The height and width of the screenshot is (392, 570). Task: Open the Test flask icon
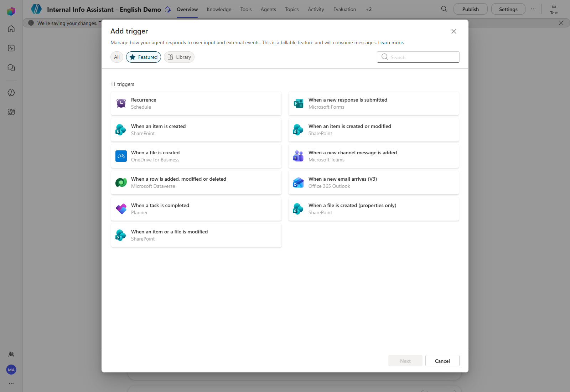[554, 9]
